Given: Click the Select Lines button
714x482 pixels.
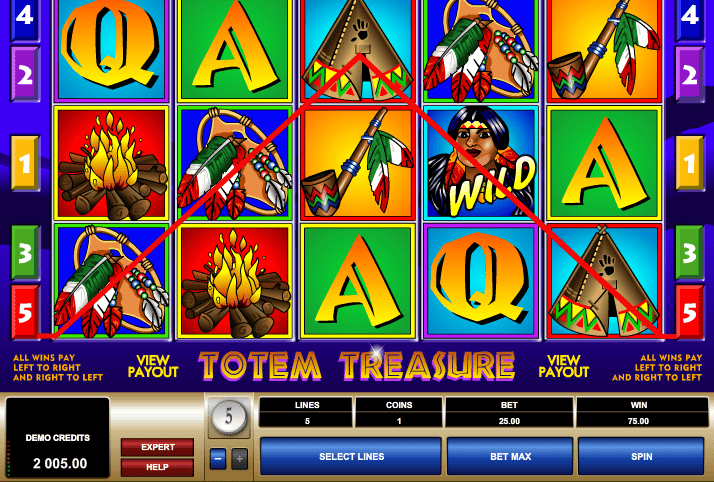Looking at the screenshot, I should click(x=351, y=457).
